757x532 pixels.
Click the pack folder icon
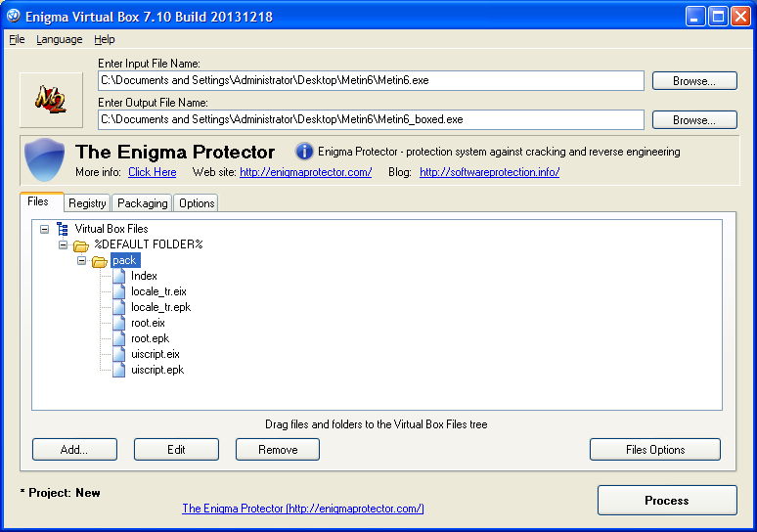pyautogui.click(x=100, y=261)
